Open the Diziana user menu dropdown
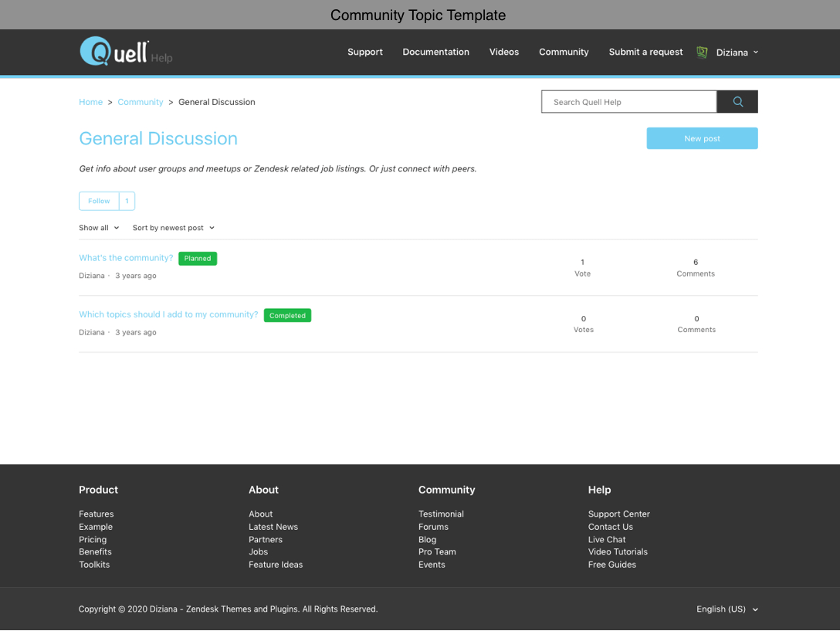Viewport: 840px width, 631px height. (737, 53)
